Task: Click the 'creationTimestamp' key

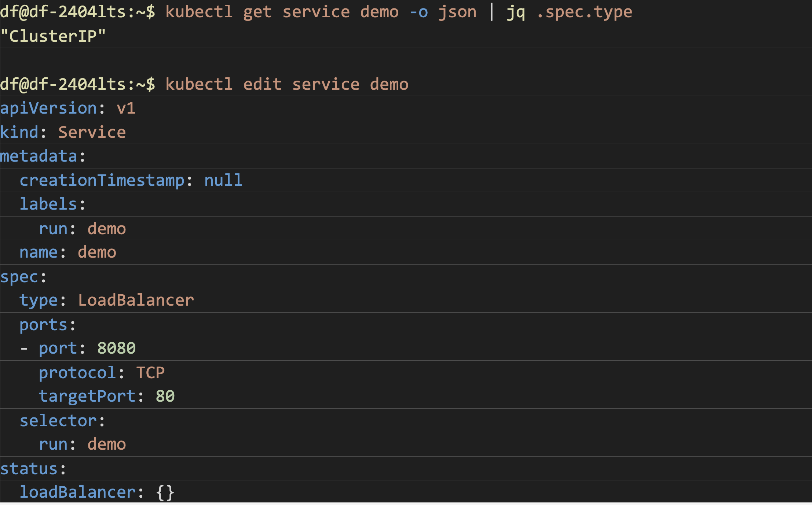Action: 102,180
